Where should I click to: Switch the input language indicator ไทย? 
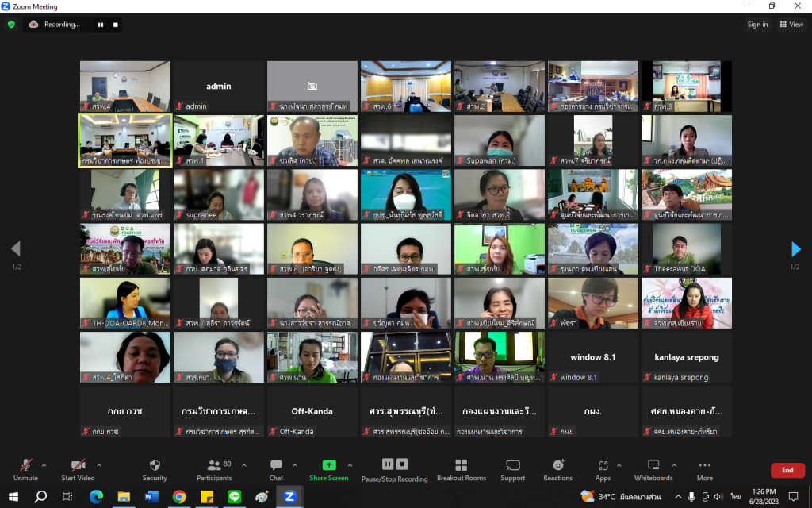pos(735,497)
